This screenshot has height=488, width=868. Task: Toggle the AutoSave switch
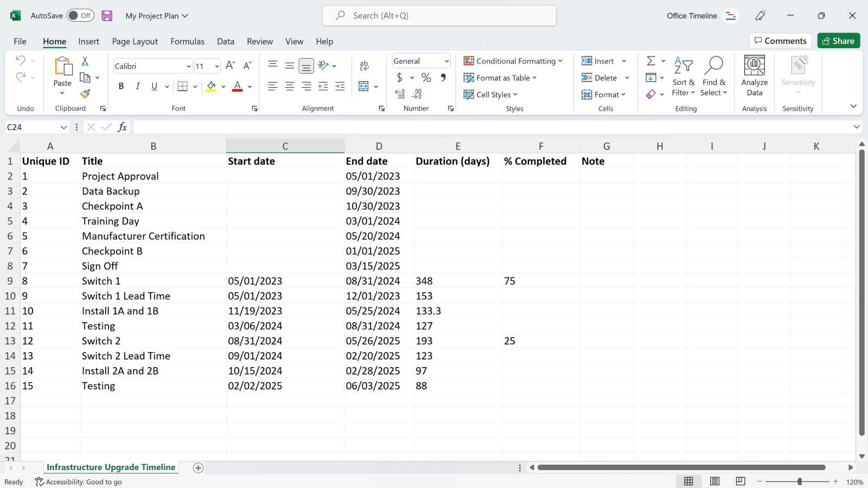tap(80, 16)
